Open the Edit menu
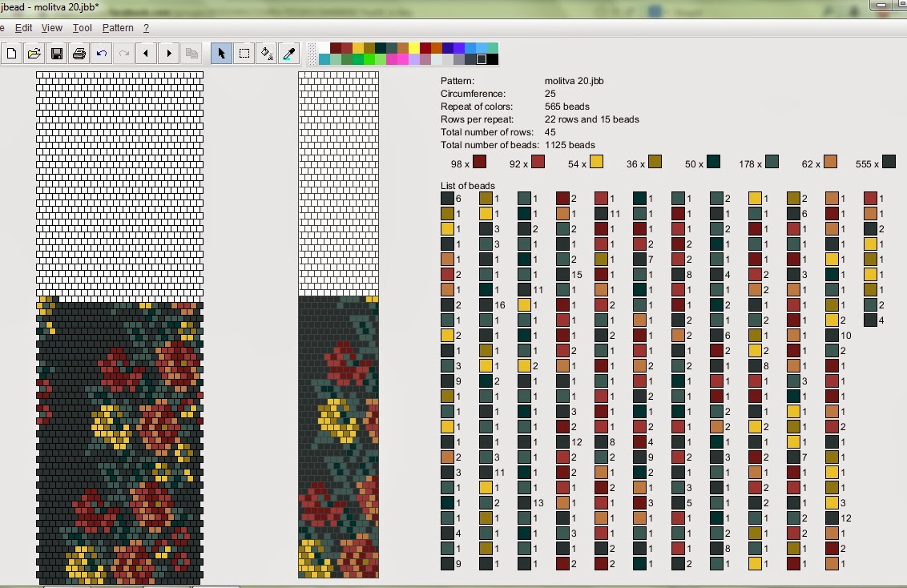The image size is (907, 588). (24, 28)
